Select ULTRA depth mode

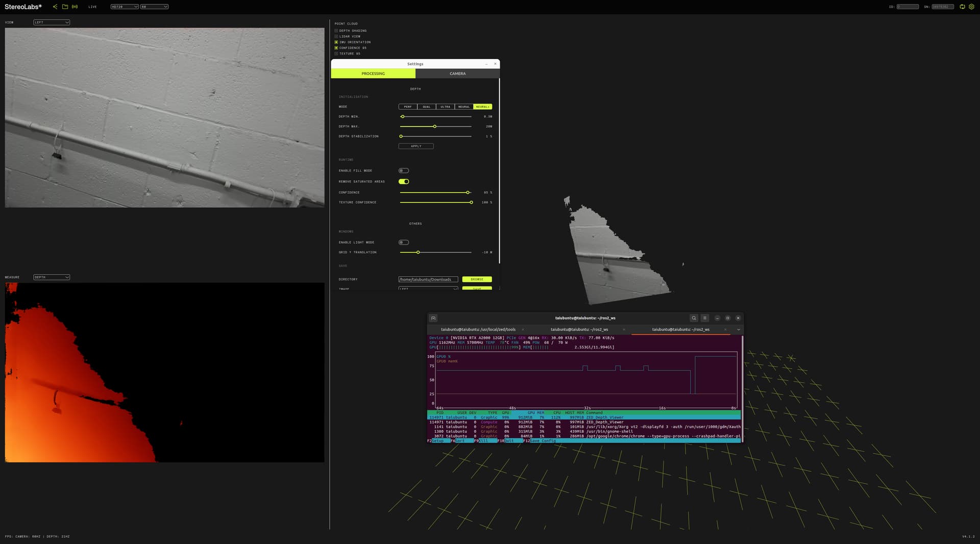coord(446,107)
